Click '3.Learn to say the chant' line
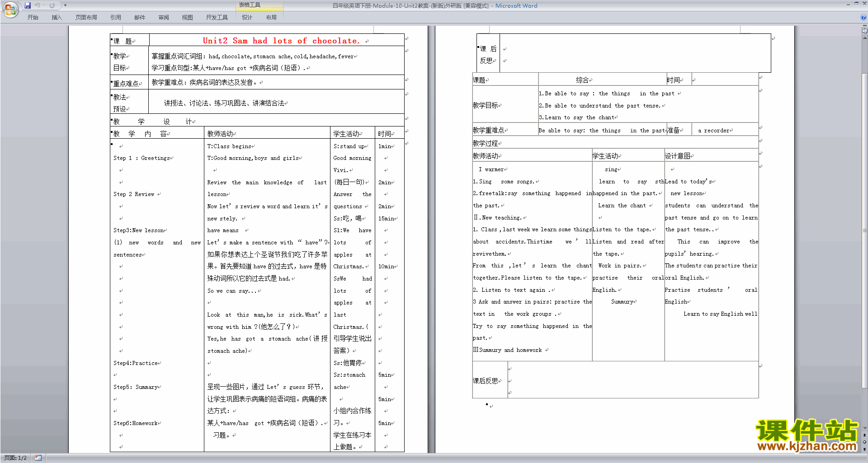The image size is (868, 463). (x=577, y=117)
